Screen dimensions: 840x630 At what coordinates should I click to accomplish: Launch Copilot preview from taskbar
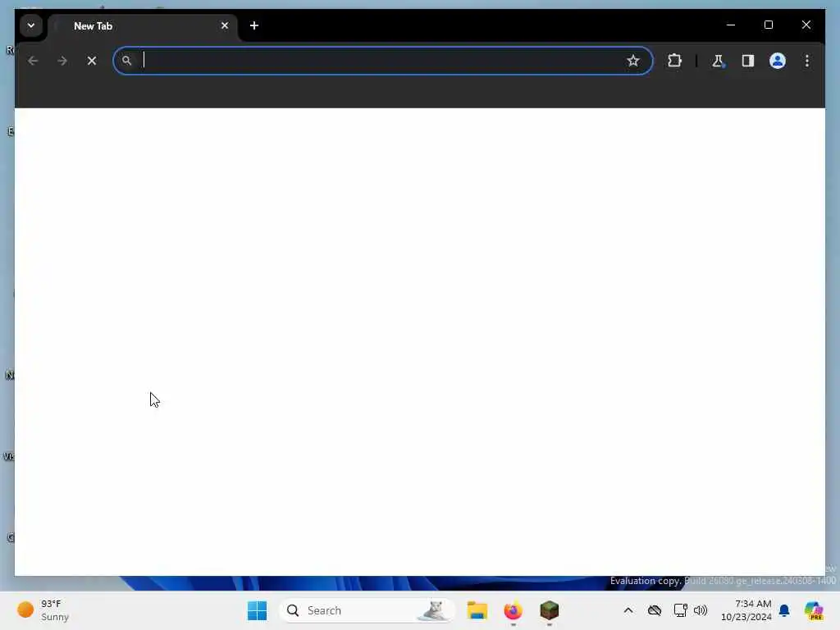[814, 610]
